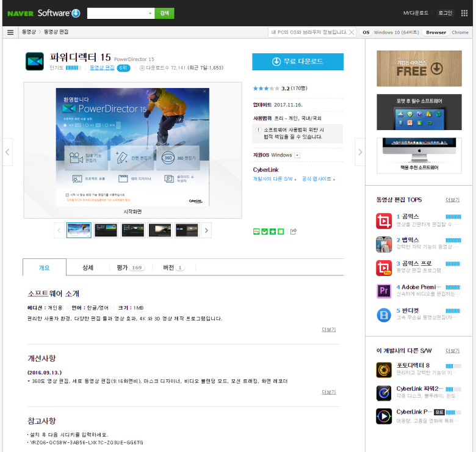Open the 맥용 추천 소프트웨어 banner
The height and width of the screenshot is (452, 476).
pyautogui.click(x=419, y=156)
